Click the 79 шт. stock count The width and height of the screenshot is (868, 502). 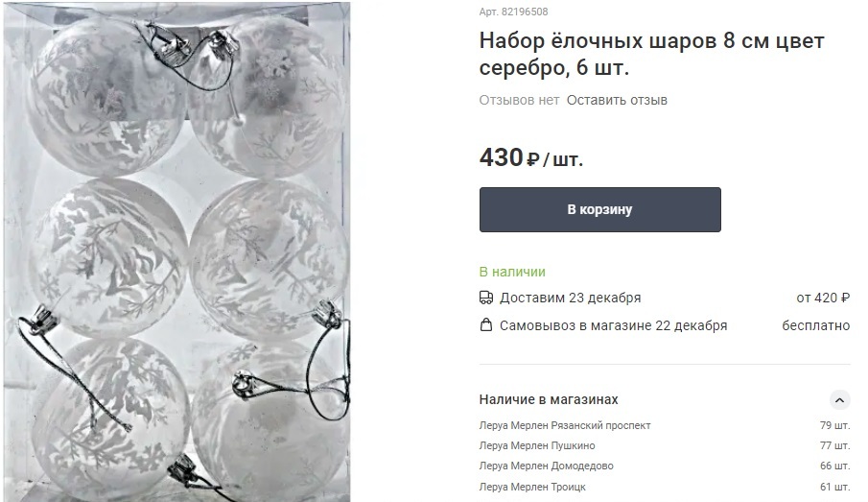coord(834,425)
